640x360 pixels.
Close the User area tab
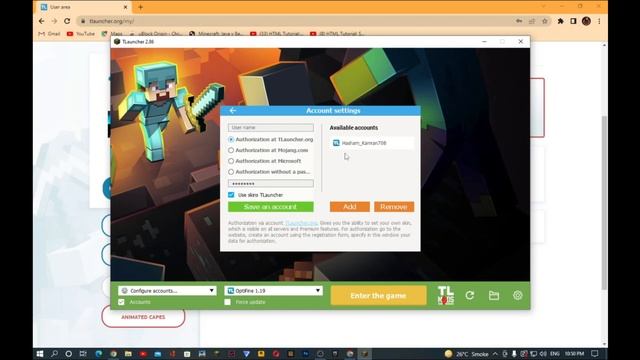[x=125, y=7]
